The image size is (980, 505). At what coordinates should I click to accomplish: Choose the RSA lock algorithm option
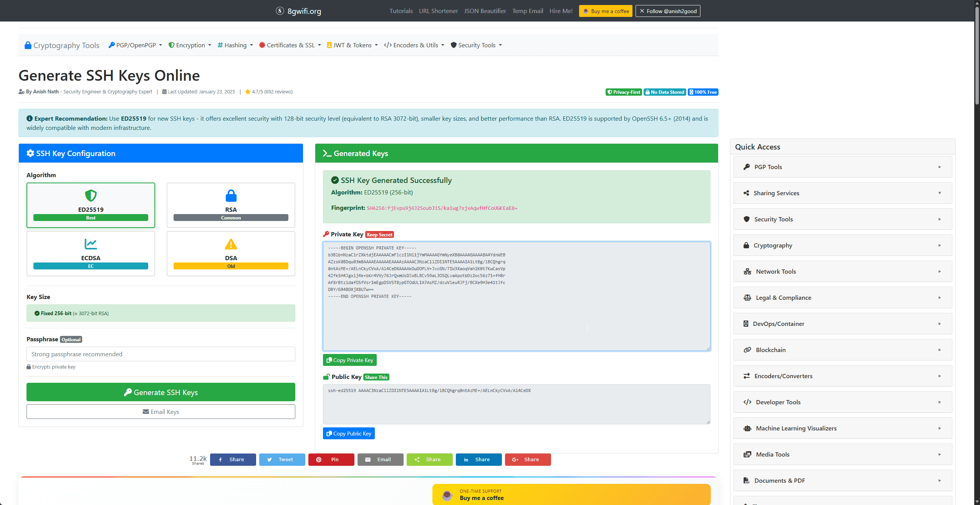(x=231, y=205)
